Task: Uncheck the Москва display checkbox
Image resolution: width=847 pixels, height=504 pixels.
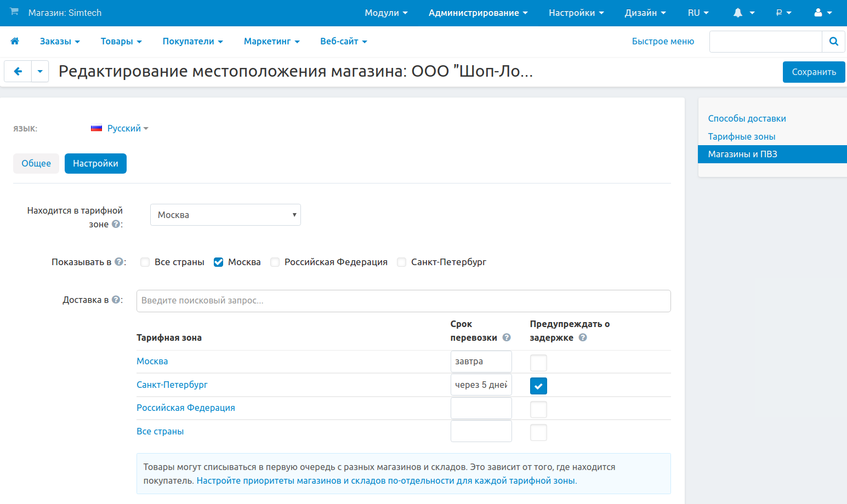Action: click(x=219, y=262)
